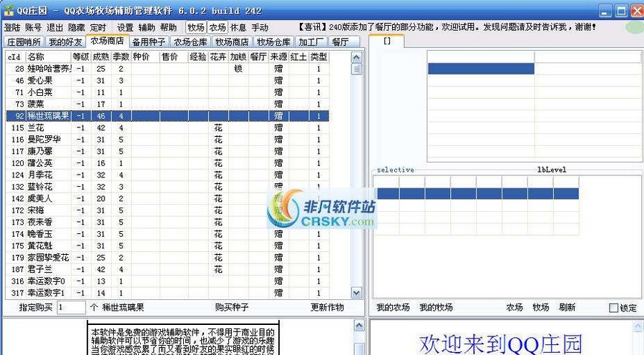
Task: Sort by the 等级 column header
Action: 81,57
